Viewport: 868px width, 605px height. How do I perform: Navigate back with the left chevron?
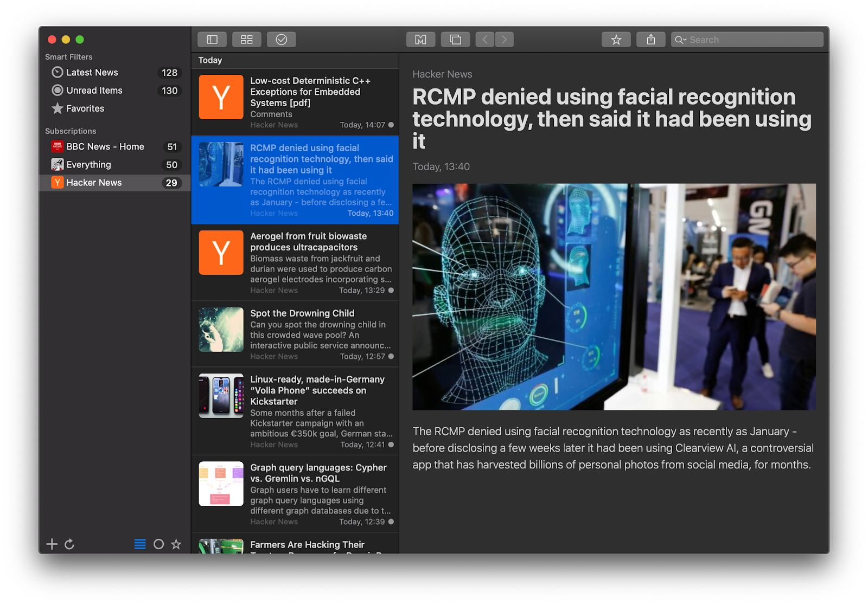484,39
